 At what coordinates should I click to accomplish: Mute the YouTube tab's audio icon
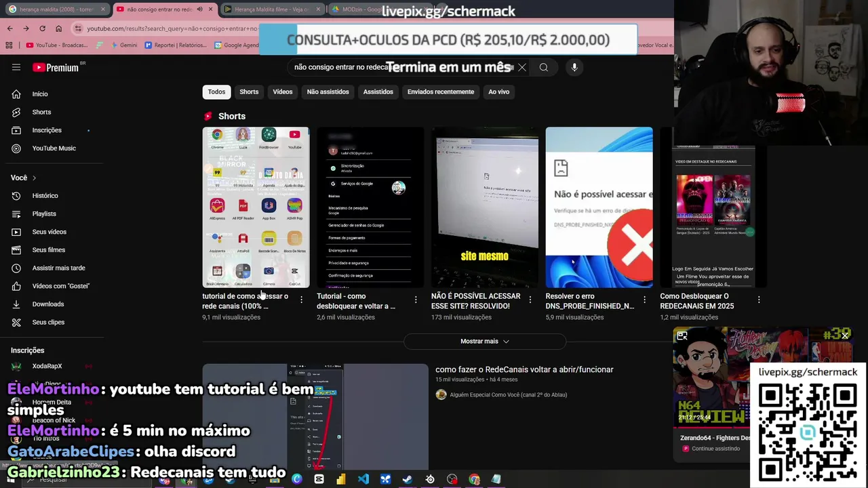pyautogui.click(x=199, y=9)
